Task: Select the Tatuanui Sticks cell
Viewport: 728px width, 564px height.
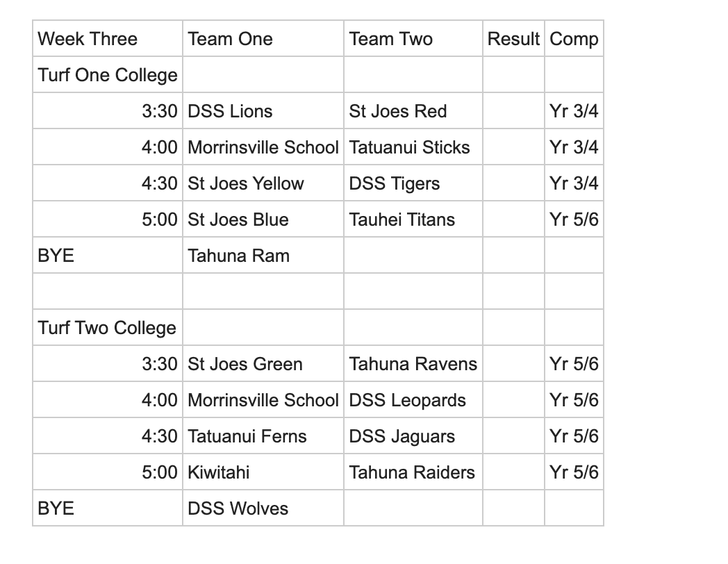Action: click(413, 147)
